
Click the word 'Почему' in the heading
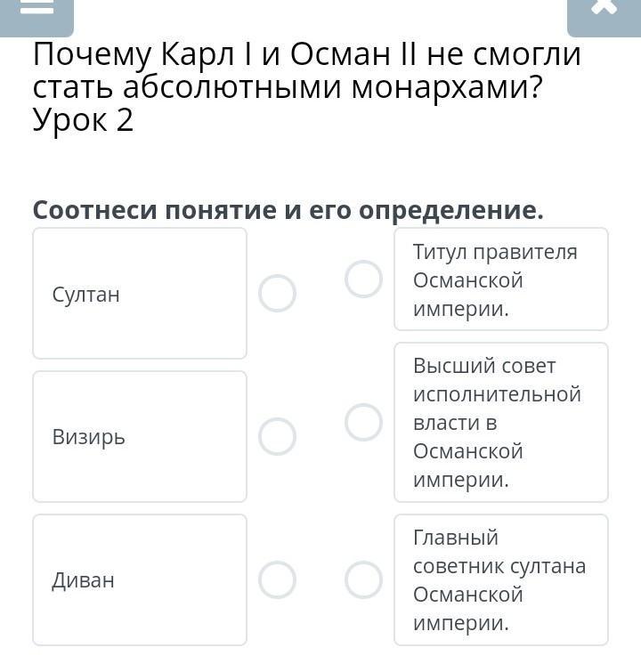point(91,56)
